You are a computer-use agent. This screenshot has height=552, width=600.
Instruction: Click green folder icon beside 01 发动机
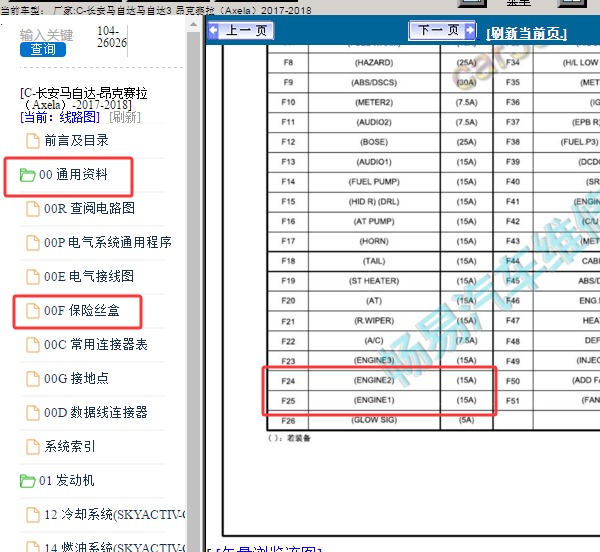(28, 481)
